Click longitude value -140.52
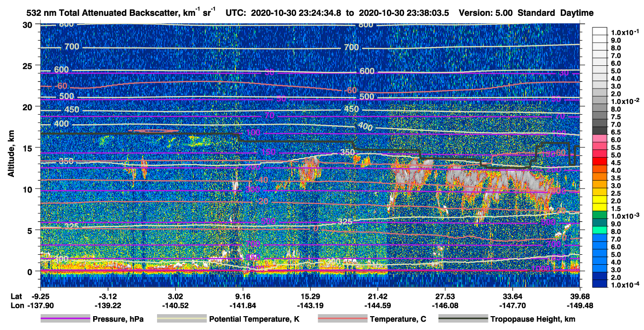 (175, 305)
